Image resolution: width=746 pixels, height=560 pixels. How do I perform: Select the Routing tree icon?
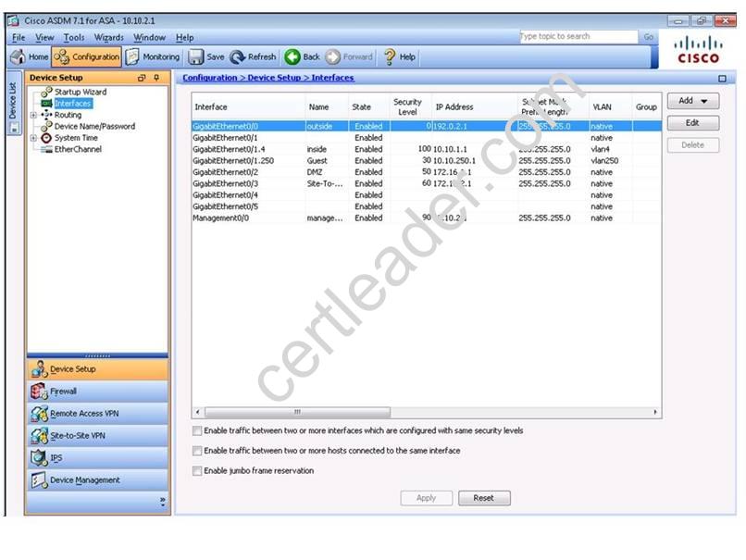pyautogui.click(x=46, y=115)
